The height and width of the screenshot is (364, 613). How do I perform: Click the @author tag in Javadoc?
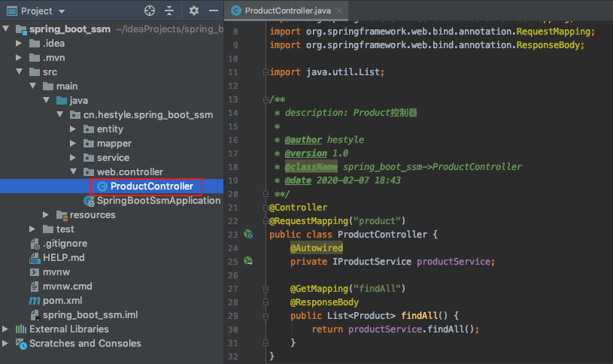pos(303,140)
